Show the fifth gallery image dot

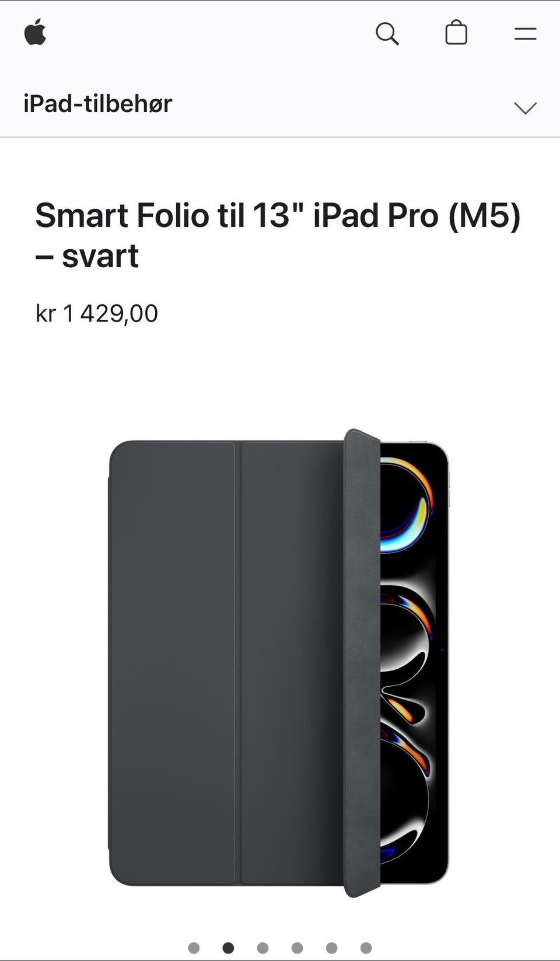331,948
